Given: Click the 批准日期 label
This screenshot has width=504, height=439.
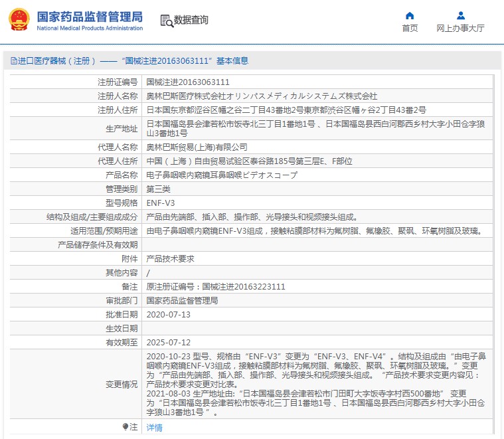Looking at the screenshot, I should pyautogui.click(x=122, y=315).
